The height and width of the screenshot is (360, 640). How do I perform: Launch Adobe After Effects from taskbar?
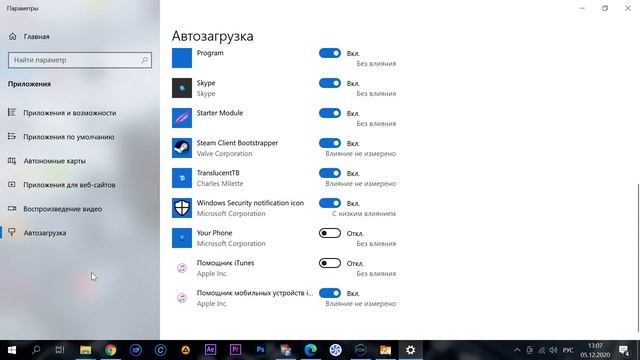[210, 350]
